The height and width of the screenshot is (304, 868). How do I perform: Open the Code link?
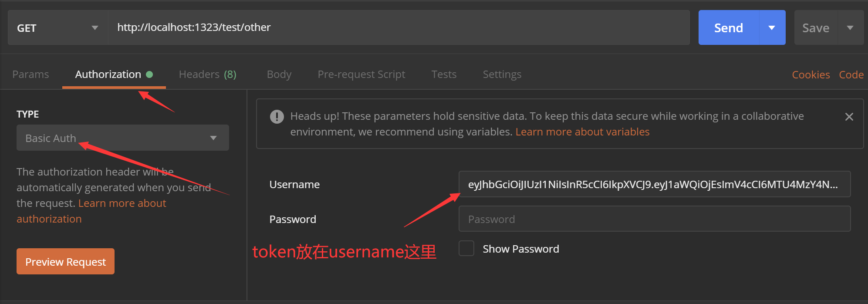point(851,75)
